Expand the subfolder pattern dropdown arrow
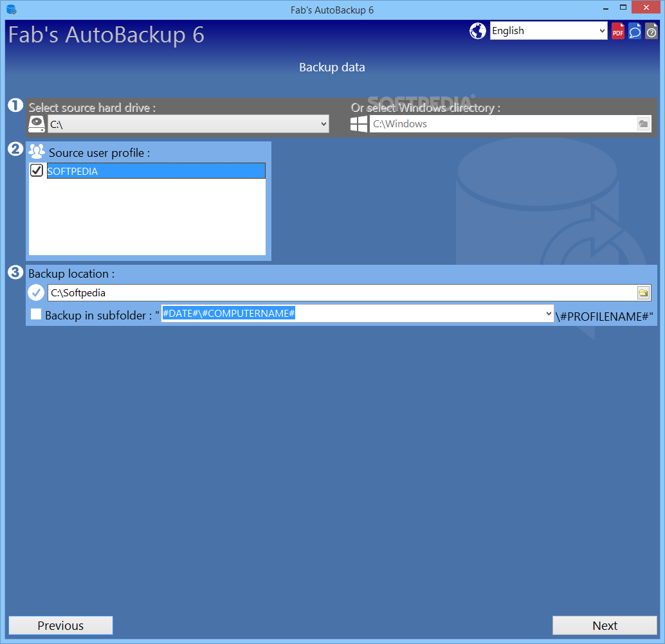The width and height of the screenshot is (665, 644). [549, 314]
